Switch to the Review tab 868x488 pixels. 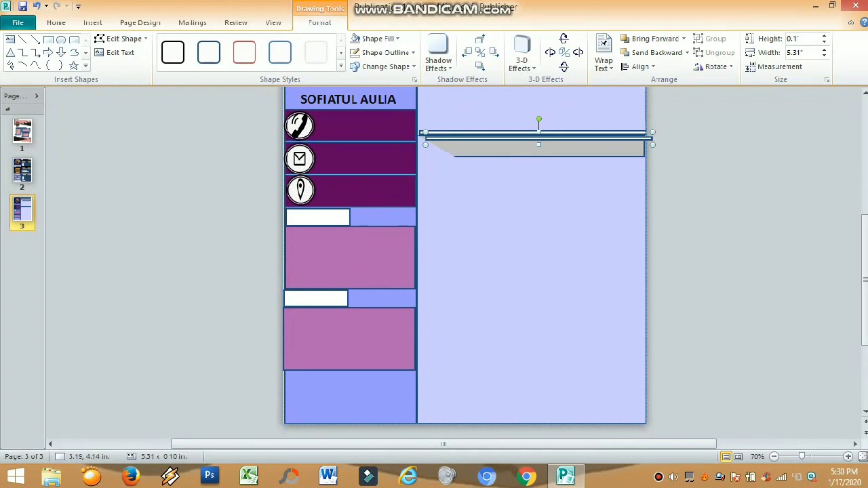coord(236,22)
